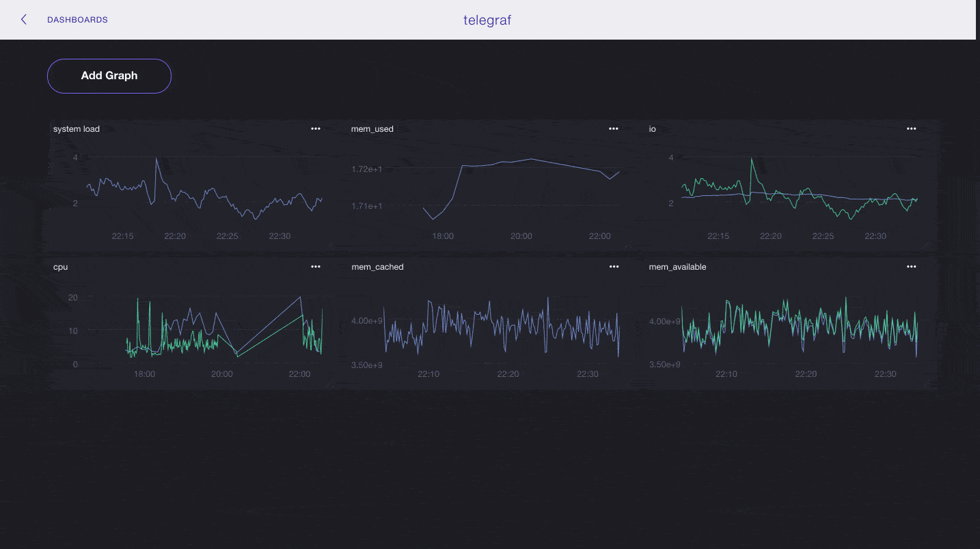Click the telegraf dashboard title
Image resolution: width=980 pixels, height=549 pixels.
point(487,20)
